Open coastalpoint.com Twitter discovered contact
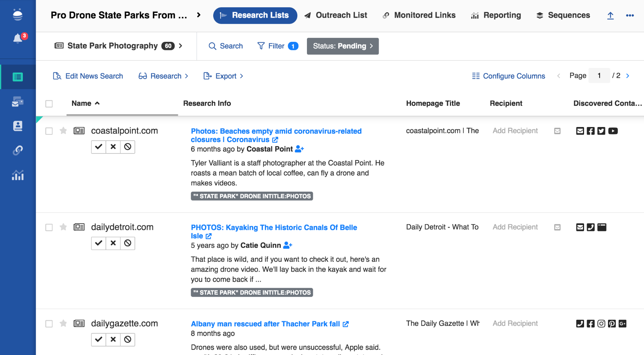 (x=601, y=131)
